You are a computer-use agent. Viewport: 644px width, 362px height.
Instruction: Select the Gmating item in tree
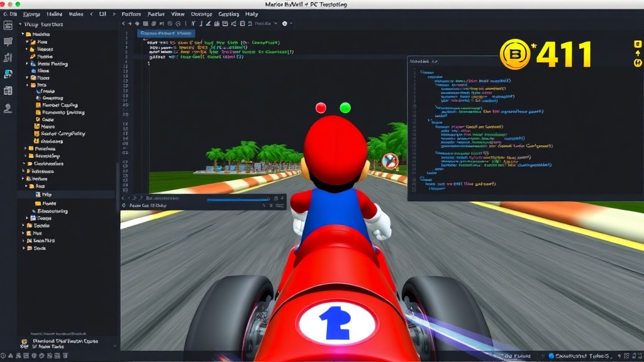click(x=50, y=98)
